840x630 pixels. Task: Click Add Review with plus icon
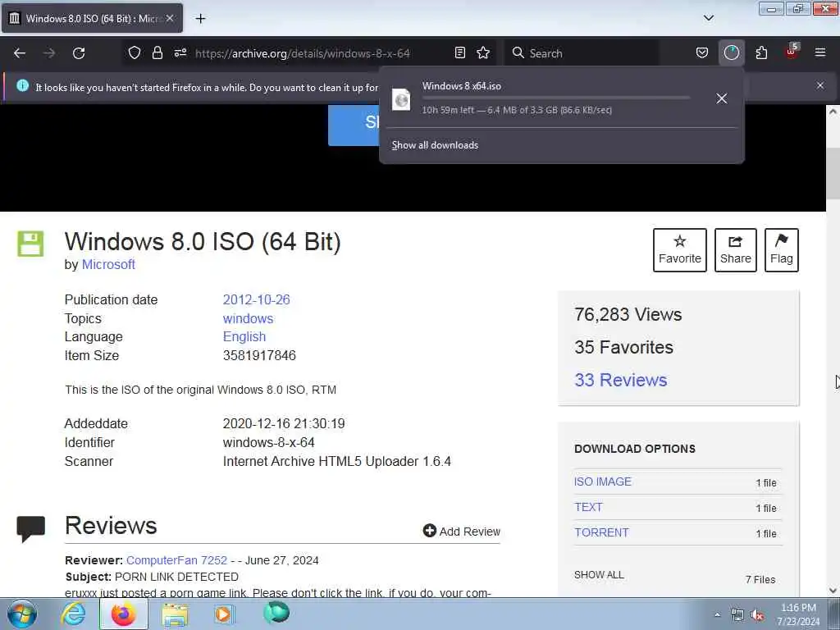[x=461, y=531]
